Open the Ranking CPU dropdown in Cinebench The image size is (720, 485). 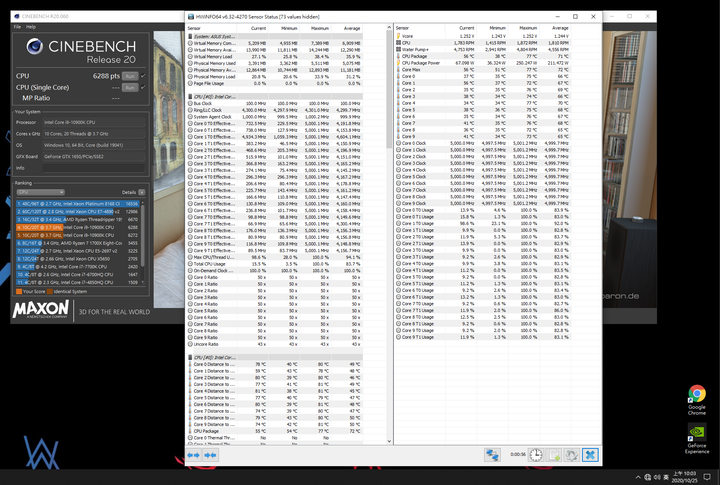tap(40, 192)
